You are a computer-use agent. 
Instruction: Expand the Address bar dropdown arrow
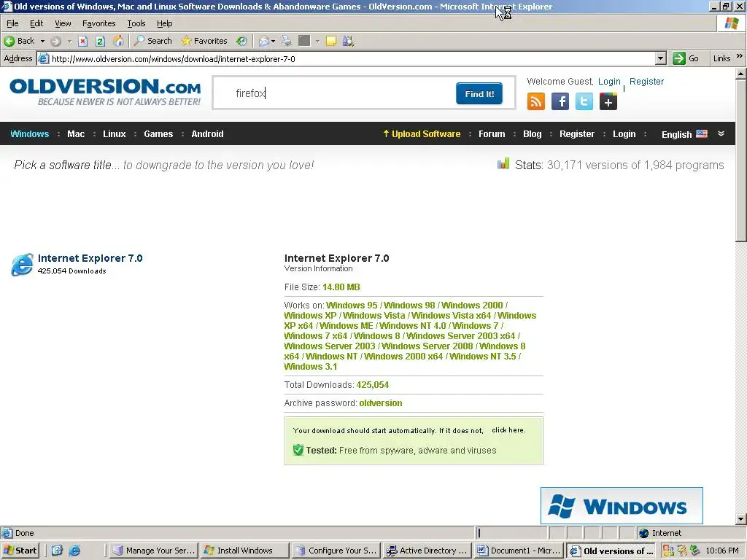[x=660, y=59]
